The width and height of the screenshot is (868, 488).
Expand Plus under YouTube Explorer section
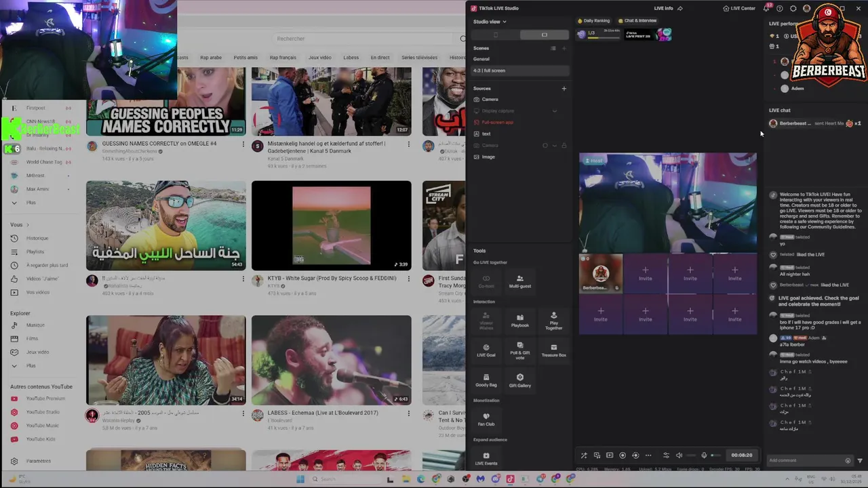click(31, 365)
